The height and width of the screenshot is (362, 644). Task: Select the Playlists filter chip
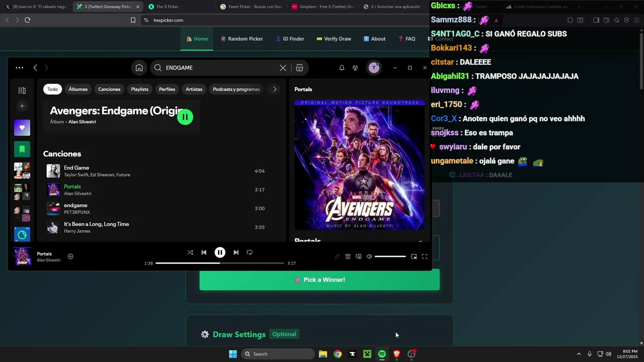coord(139,89)
